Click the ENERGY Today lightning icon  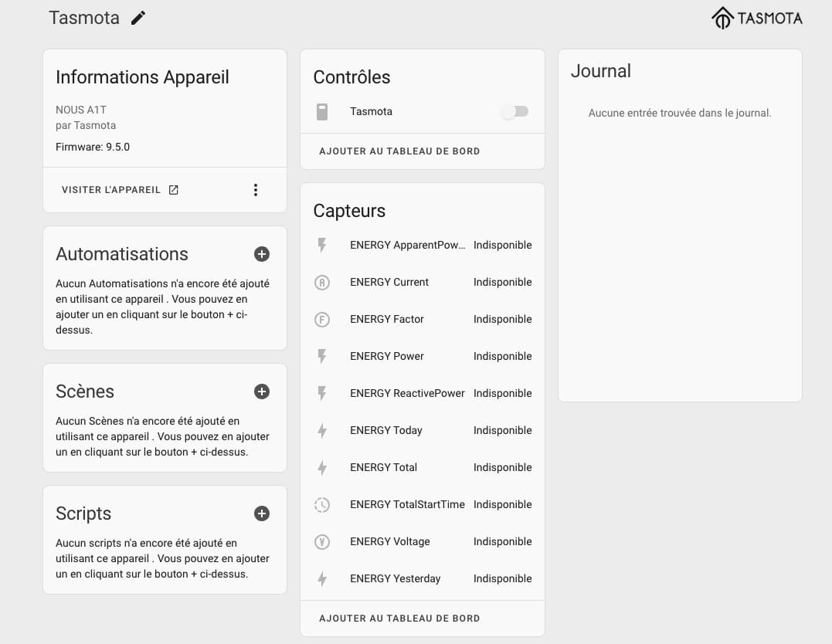pos(322,431)
